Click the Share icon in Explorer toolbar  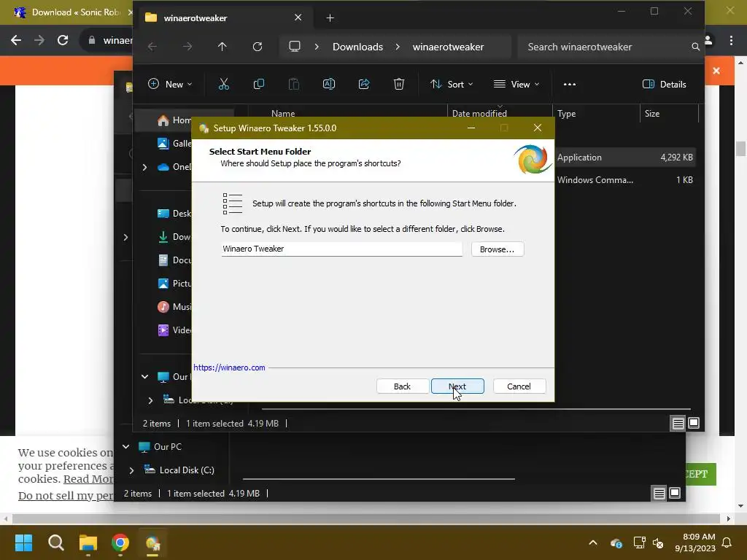tap(364, 85)
